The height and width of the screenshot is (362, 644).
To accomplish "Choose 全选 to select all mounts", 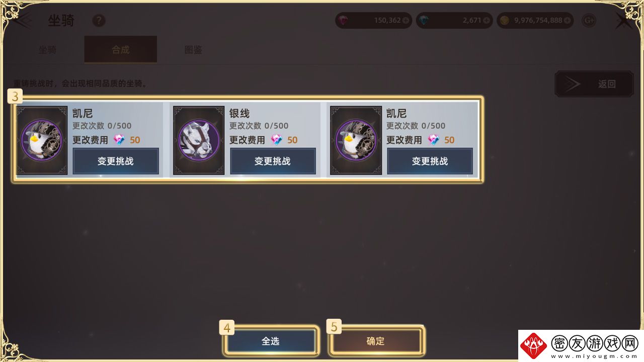I will click(271, 341).
